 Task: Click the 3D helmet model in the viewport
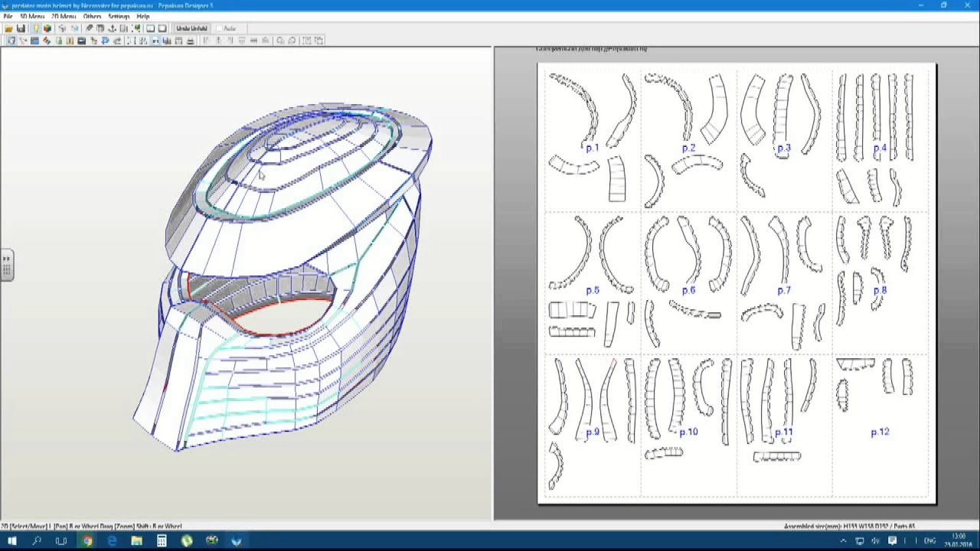283,275
